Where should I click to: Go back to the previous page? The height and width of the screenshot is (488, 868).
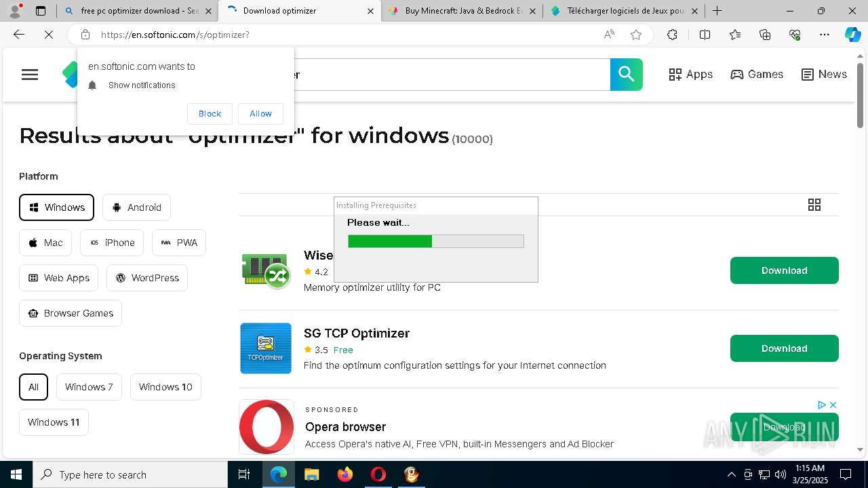[x=19, y=35]
